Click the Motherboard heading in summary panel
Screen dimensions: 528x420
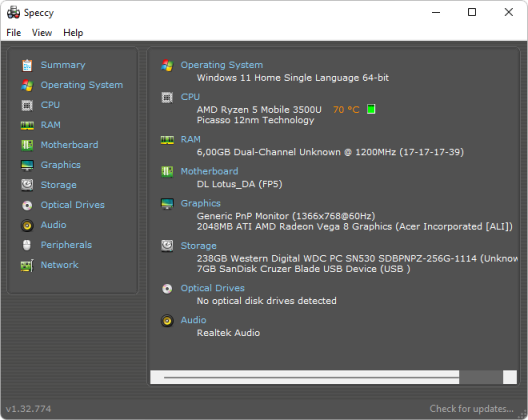click(209, 171)
